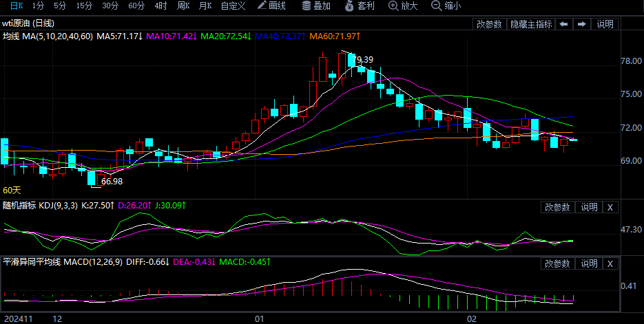Toggle 隐藏主指标 to hide main indicator

(x=530, y=24)
